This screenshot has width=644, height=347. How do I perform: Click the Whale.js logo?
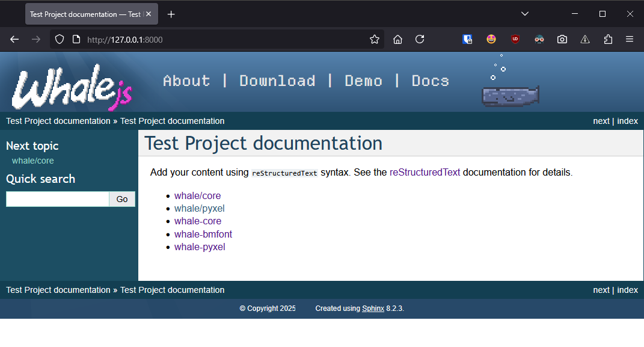click(x=72, y=87)
